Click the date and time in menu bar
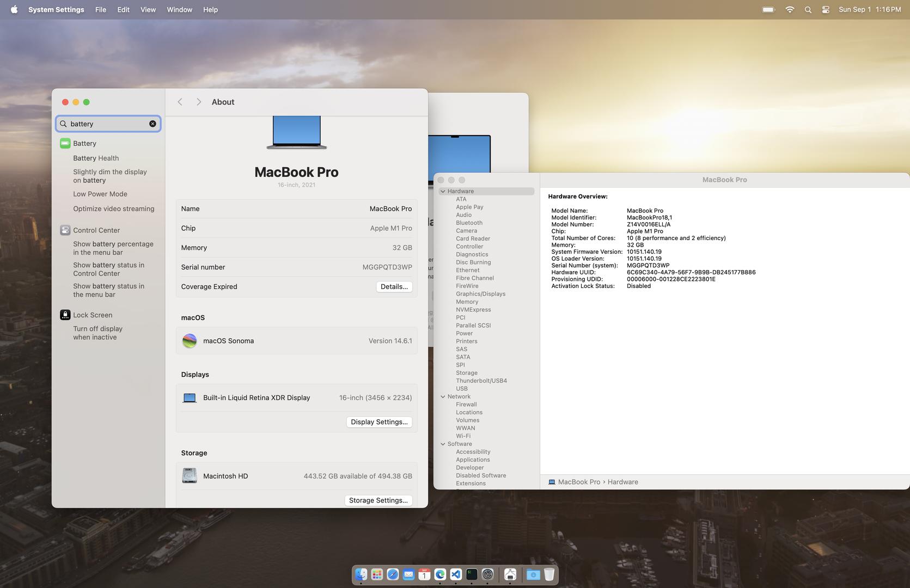Viewport: 910px width, 588px height. (x=870, y=9)
